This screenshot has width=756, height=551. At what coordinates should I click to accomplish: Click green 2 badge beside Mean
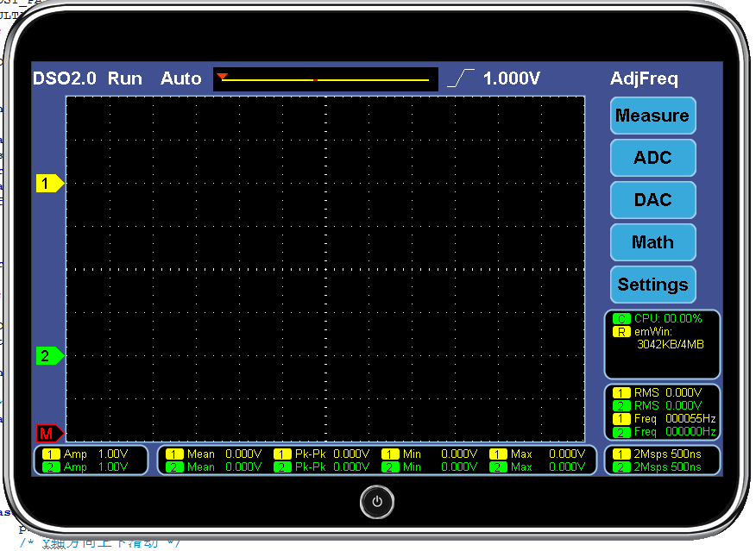(174, 467)
